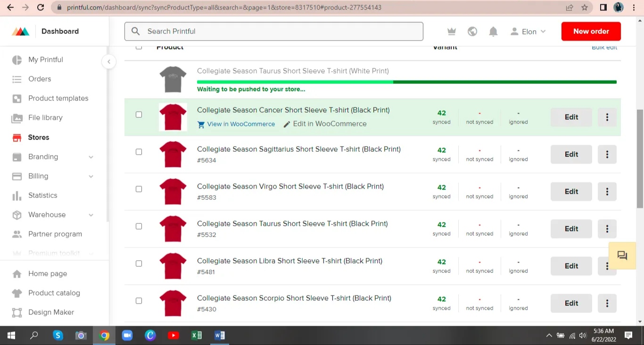
Task: Click the New order button
Action: tap(591, 32)
